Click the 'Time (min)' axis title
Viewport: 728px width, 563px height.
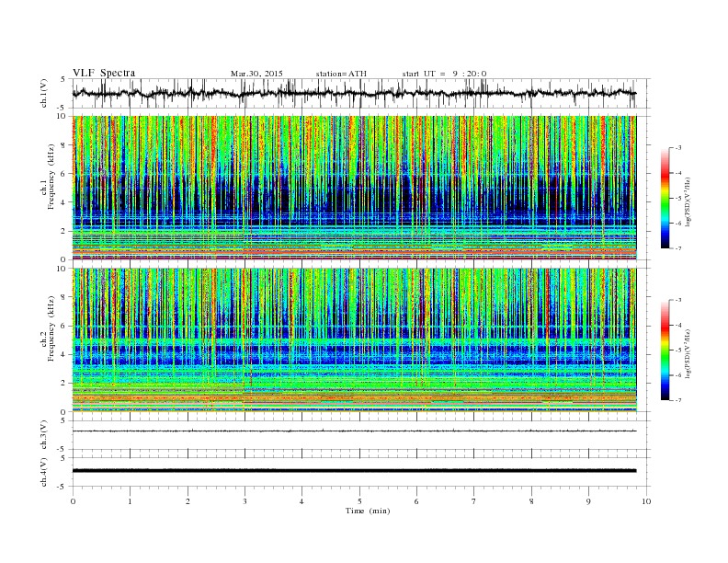point(368,511)
